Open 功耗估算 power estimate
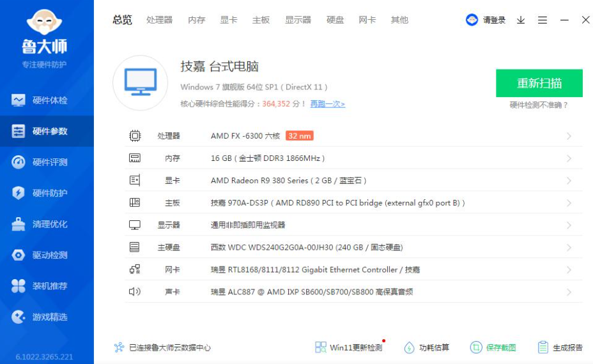 (427, 347)
